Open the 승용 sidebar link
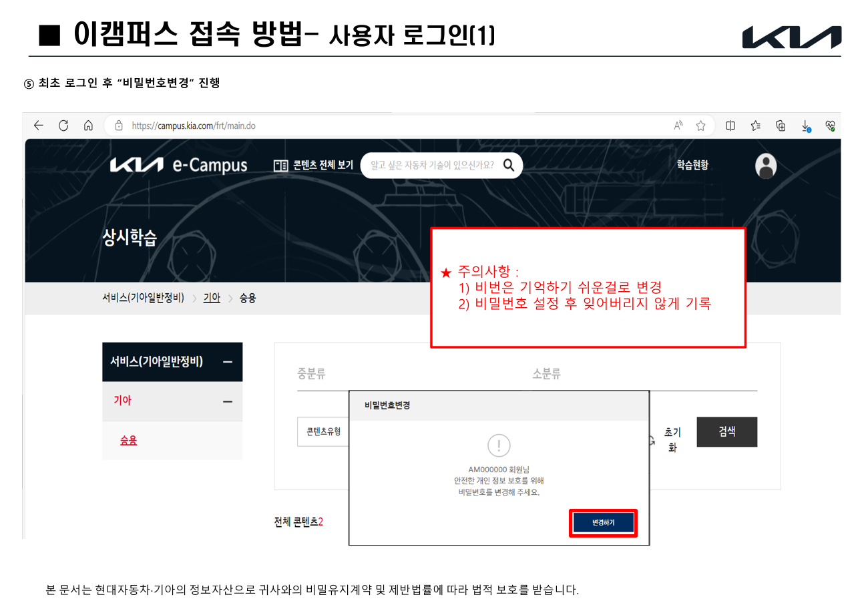 [x=128, y=441]
